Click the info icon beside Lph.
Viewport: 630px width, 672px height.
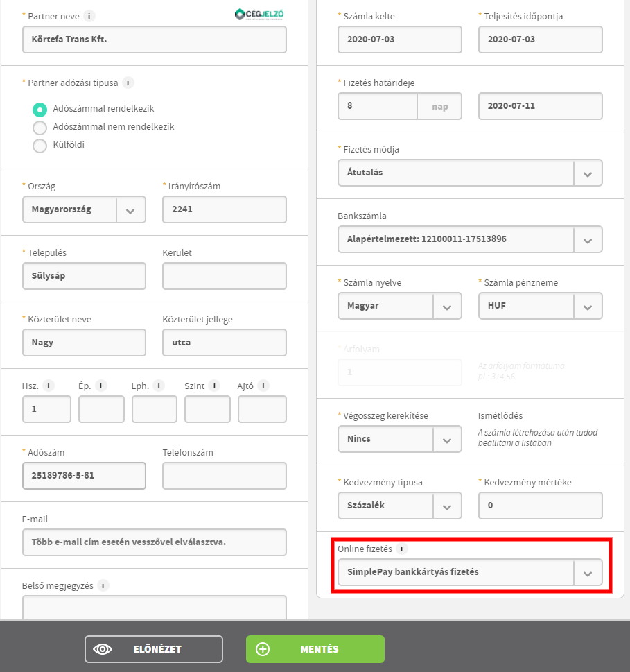(x=159, y=386)
